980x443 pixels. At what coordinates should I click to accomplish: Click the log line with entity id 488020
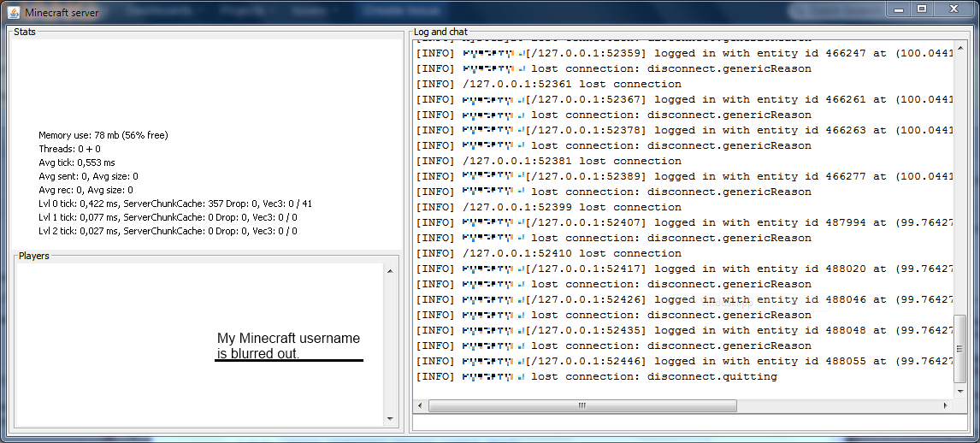(684, 269)
